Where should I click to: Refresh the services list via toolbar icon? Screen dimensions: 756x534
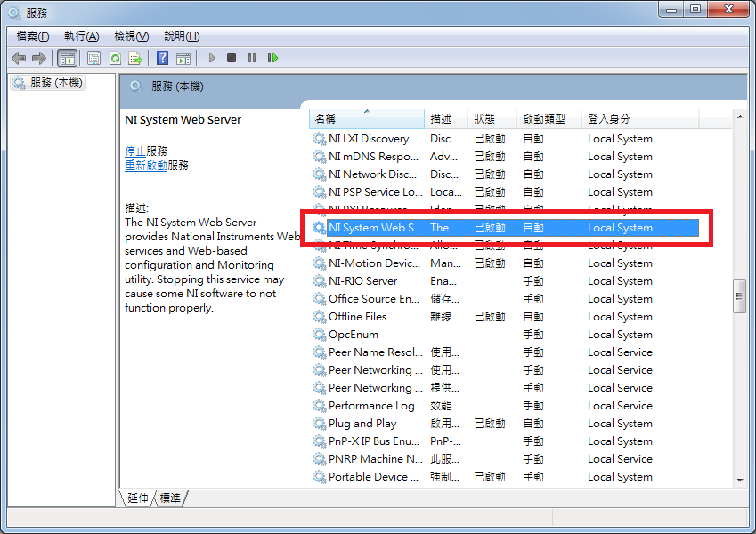pyautogui.click(x=115, y=59)
